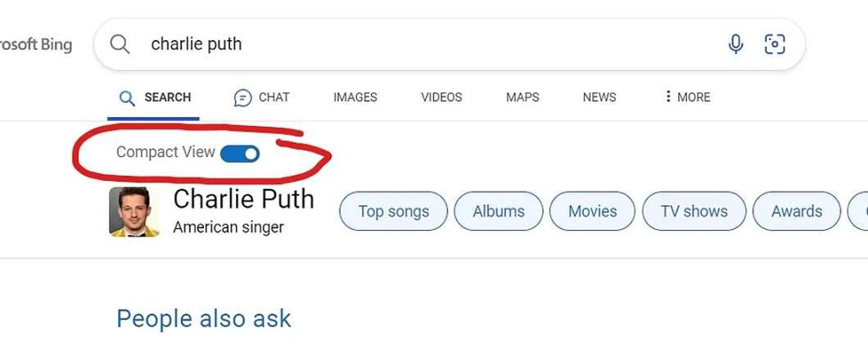
Task: Switch to the Videos tab
Action: [441, 97]
